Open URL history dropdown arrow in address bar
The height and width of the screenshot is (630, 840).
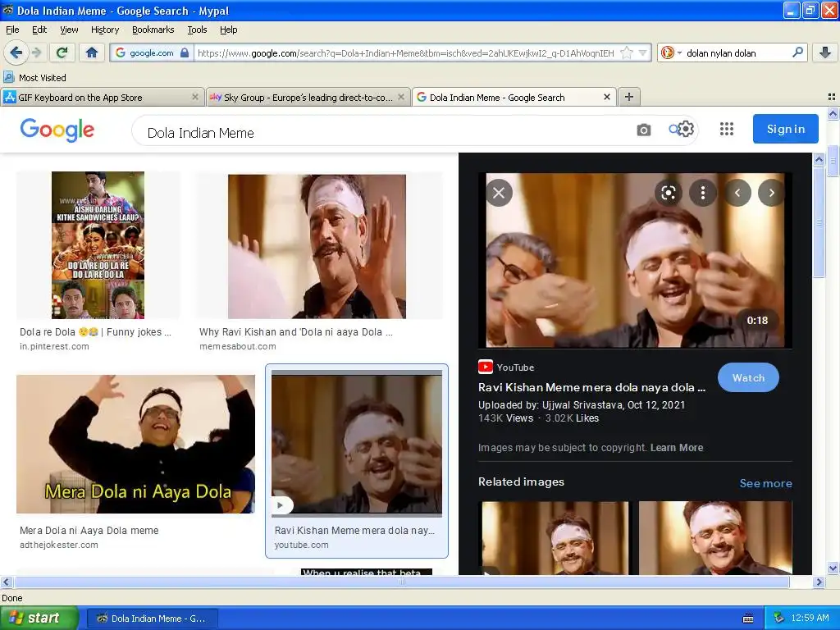point(642,52)
